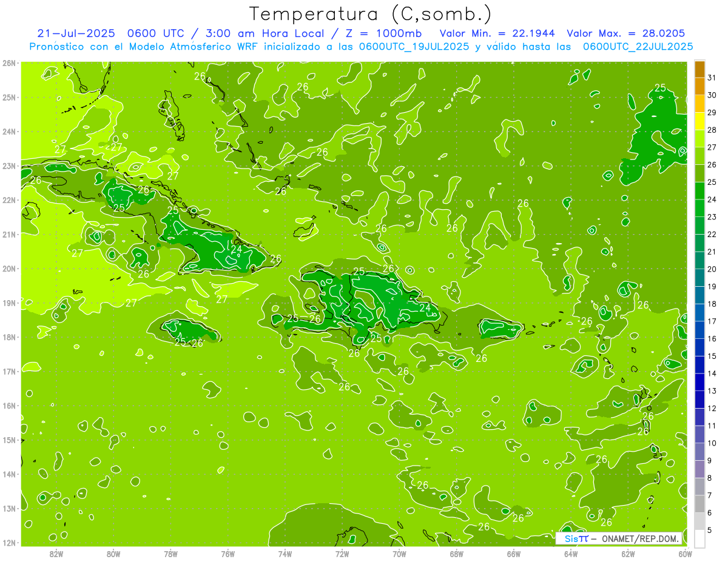Click the longitude axis label 76W
Viewport: 728px width, 562px height.
[228, 553]
